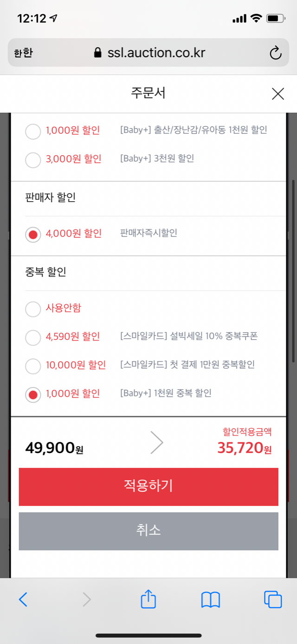Choose 사용안함 under 중복 할인
Image resolution: width=297 pixels, height=644 pixels.
click(33, 309)
